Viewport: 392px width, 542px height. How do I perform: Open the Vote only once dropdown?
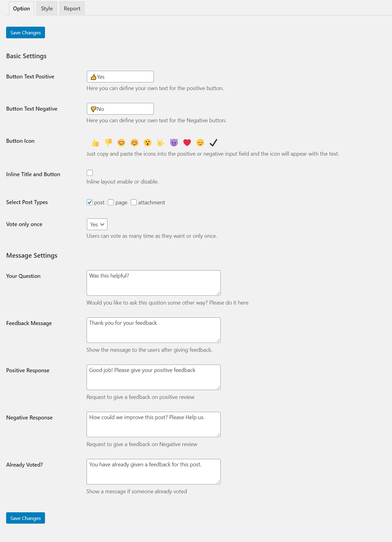(x=97, y=224)
